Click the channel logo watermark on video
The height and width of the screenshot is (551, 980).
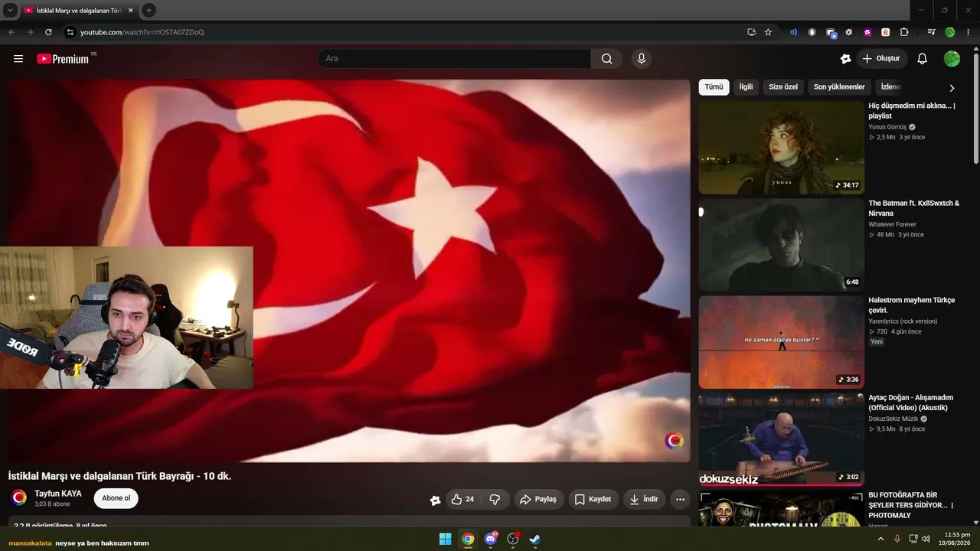click(674, 441)
